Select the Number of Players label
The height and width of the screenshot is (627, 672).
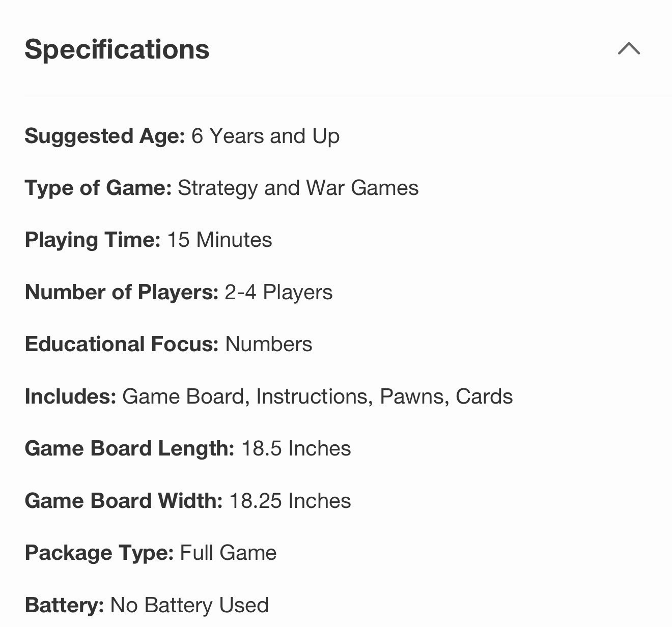122,293
